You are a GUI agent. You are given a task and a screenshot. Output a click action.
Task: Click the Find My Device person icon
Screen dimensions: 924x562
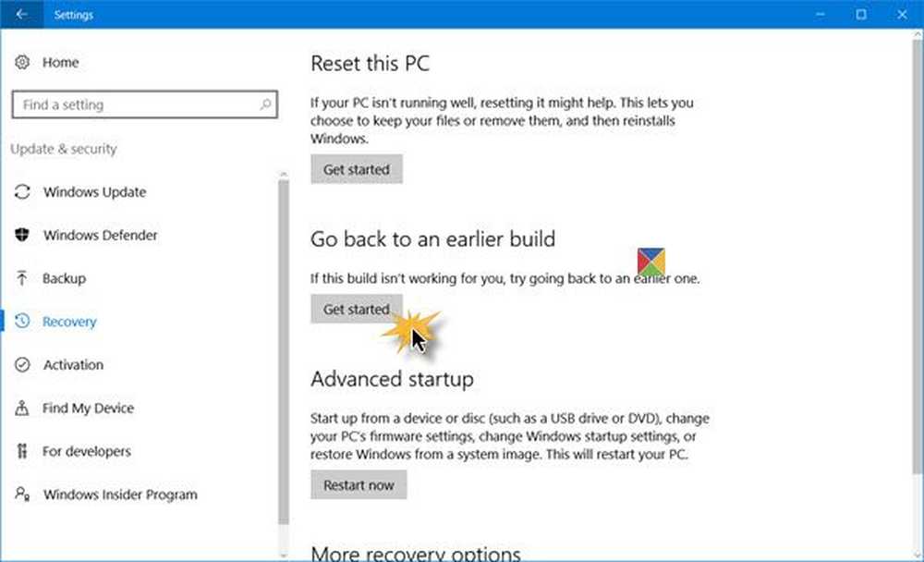[x=22, y=409]
